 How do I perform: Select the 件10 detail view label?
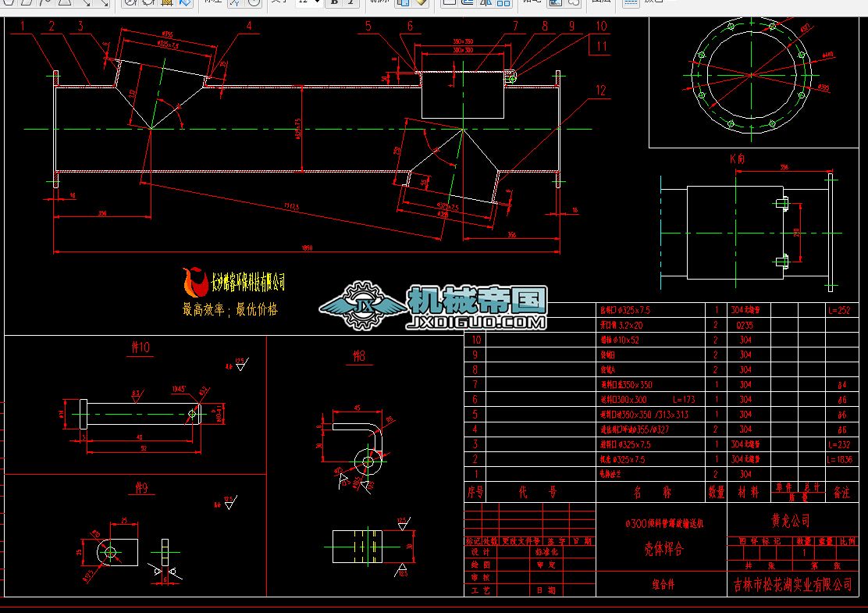point(140,347)
